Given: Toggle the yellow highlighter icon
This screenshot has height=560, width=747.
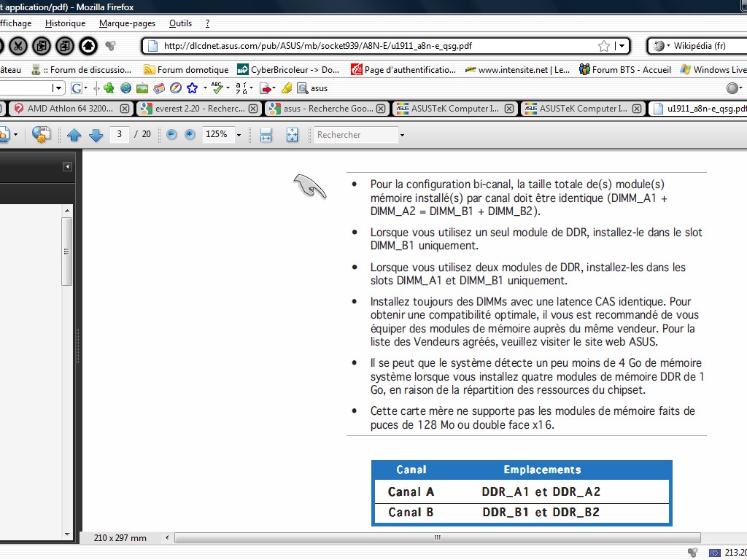Looking at the screenshot, I should point(286,88).
